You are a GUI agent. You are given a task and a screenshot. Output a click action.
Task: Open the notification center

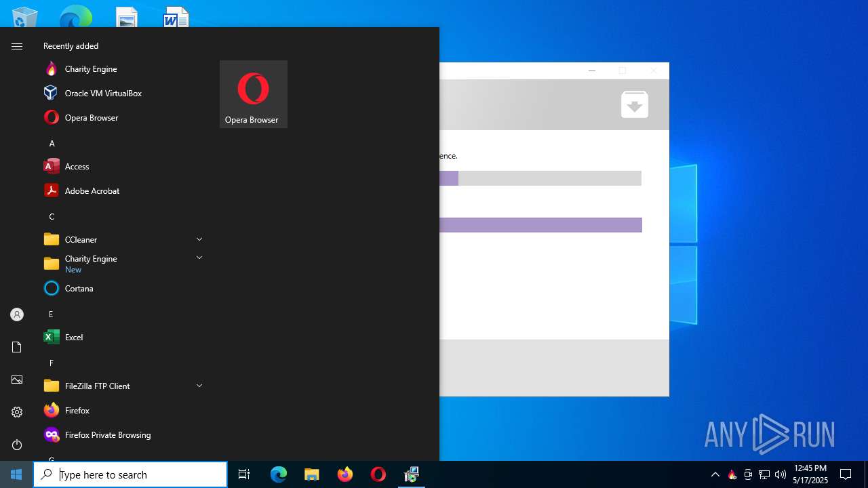(x=846, y=474)
